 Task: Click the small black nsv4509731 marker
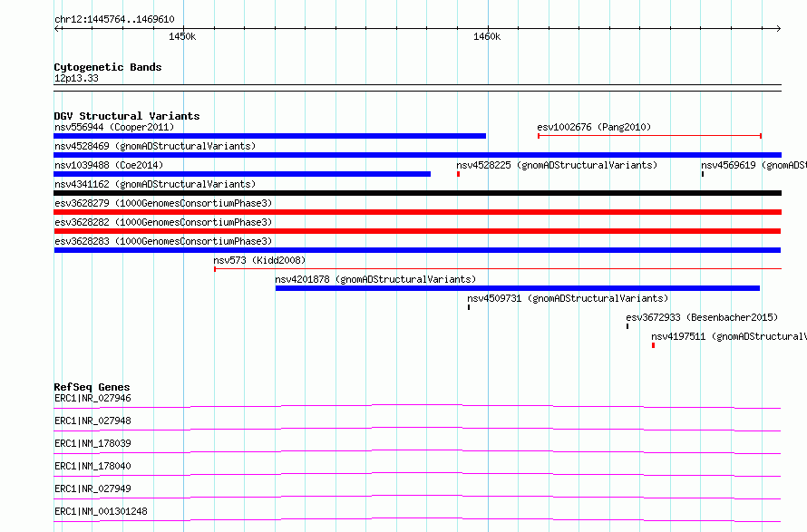click(x=469, y=307)
